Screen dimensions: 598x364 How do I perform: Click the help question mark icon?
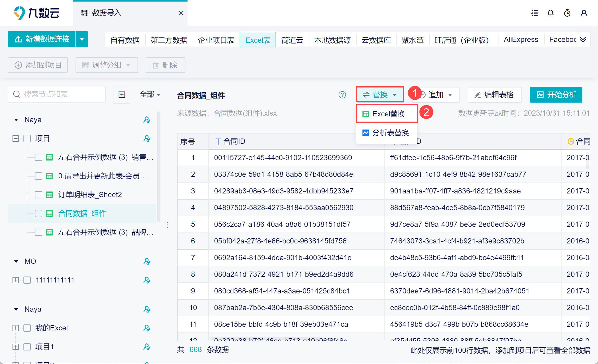(342, 95)
